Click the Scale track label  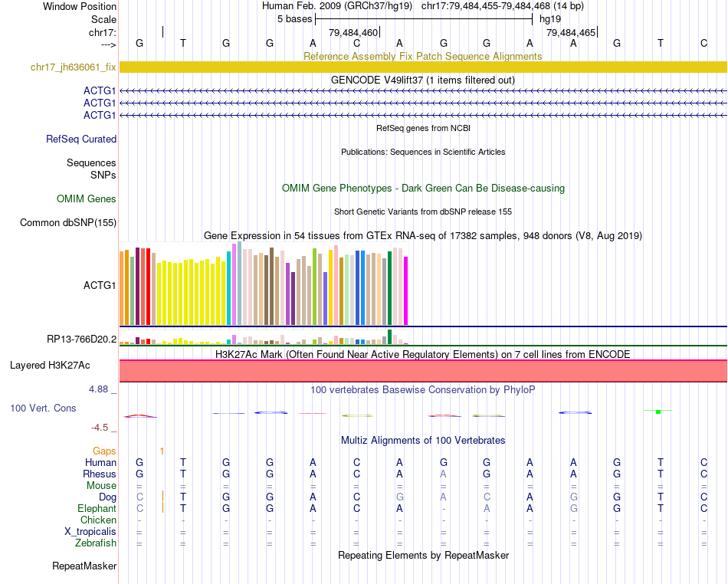point(103,19)
